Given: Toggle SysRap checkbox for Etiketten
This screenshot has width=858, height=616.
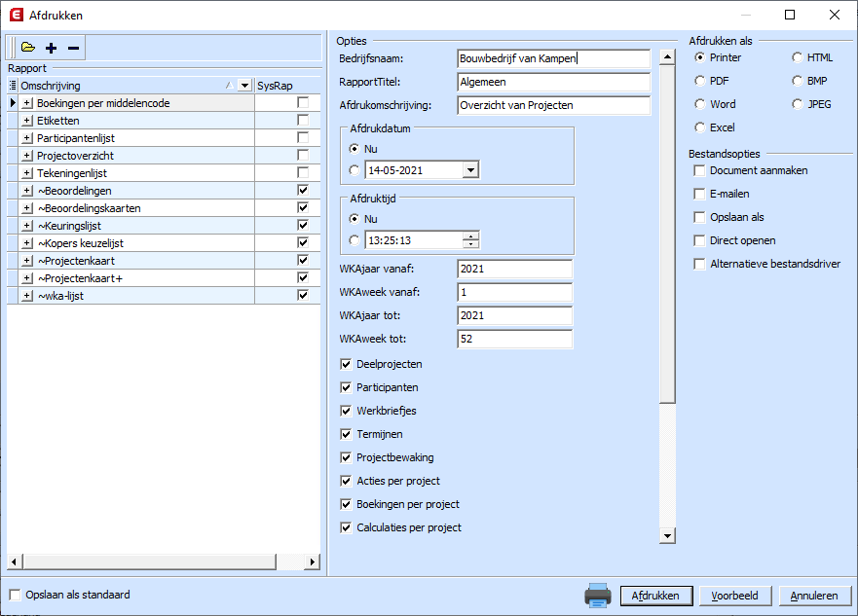Looking at the screenshot, I should pyautogui.click(x=303, y=120).
